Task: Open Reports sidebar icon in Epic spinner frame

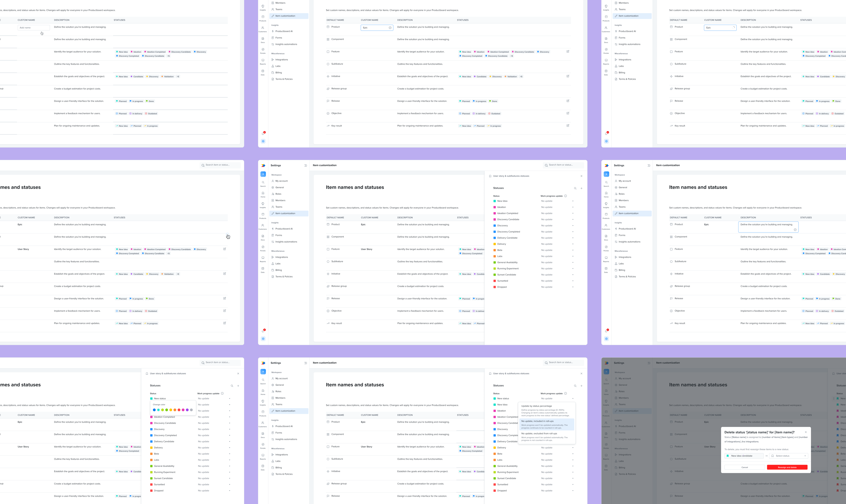Action: (x=606, y=61)
